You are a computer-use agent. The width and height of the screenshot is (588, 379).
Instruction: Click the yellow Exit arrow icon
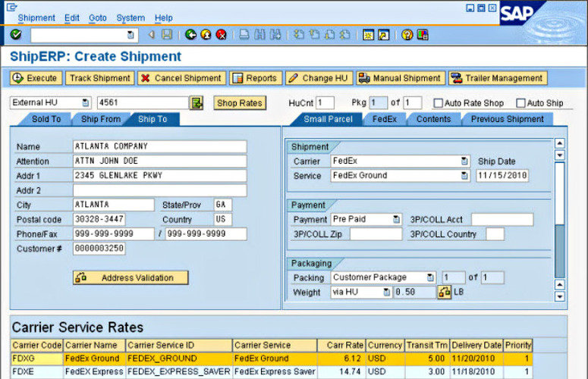205,34
